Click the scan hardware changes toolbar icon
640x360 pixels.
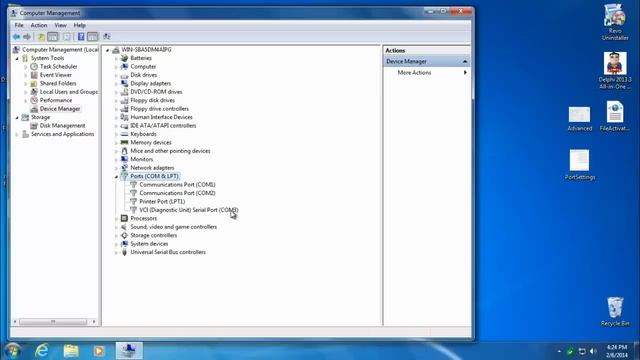[x=107, y=37]
